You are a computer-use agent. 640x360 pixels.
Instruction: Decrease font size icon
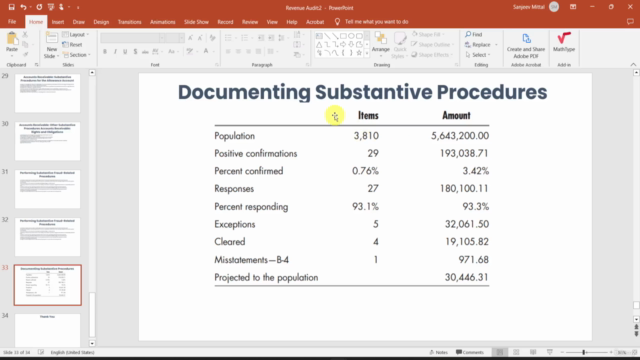(x=200, y=38)
